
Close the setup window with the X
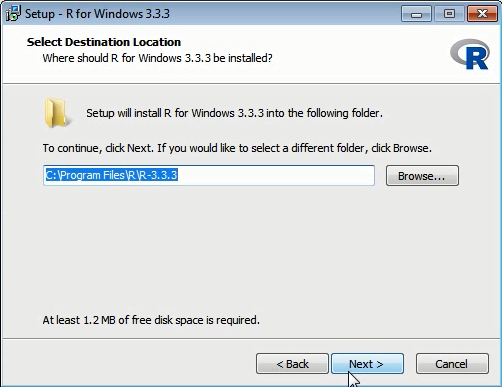(x=482, y=14)
